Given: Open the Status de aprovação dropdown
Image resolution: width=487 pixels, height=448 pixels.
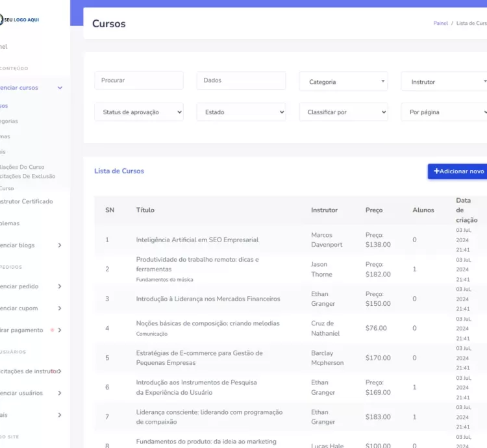Looking at the screenshot, I should pyautogui.click(x=139, y=112).
